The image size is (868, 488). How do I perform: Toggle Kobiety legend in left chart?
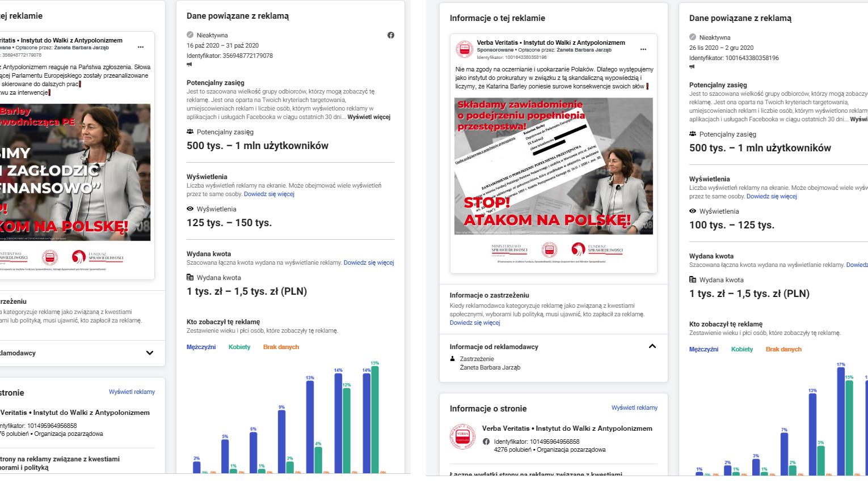(239, 347)
